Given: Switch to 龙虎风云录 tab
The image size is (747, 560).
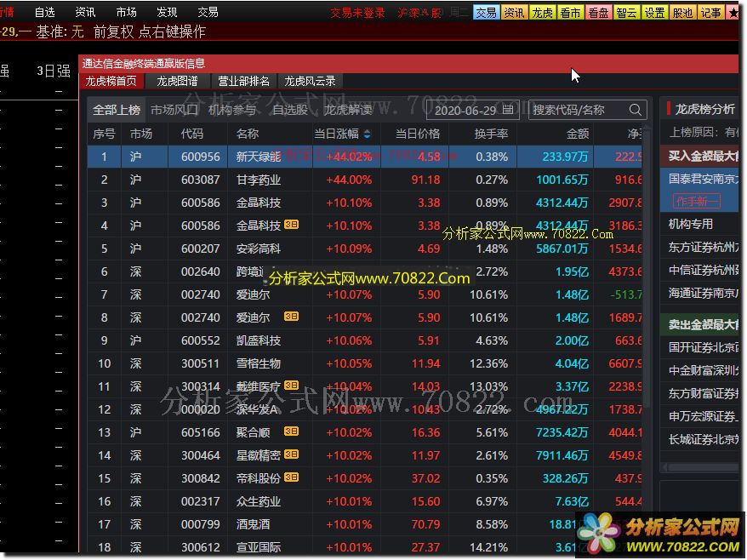Looking at the screenshot, I should tap(310, 81).
